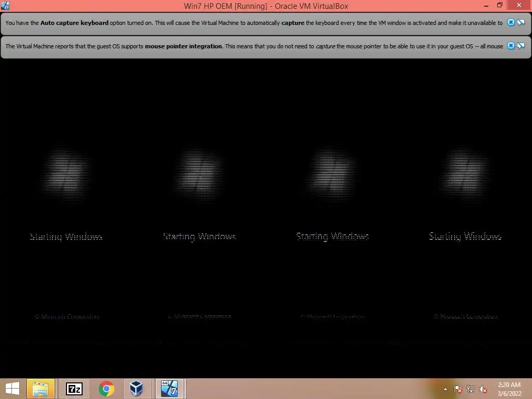Screen dimensions: 532x399
Task: Suppress future Auto capture keyboard messages
Action: coord(521,22)
